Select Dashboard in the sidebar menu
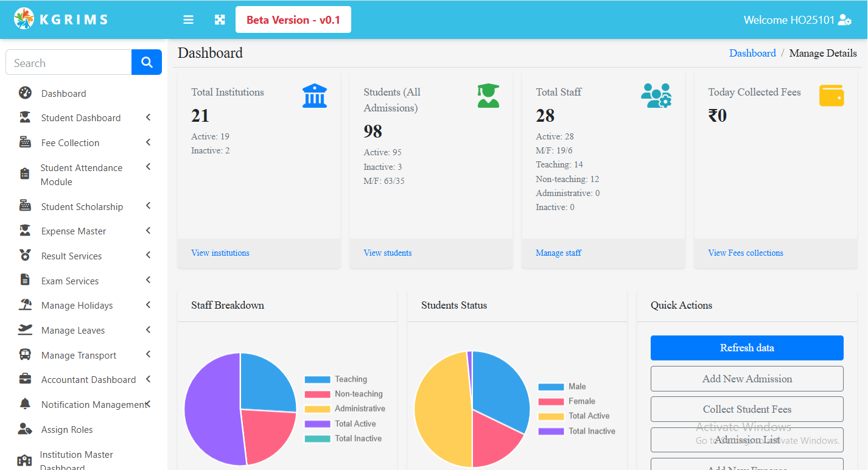 (x=63, y=93)
